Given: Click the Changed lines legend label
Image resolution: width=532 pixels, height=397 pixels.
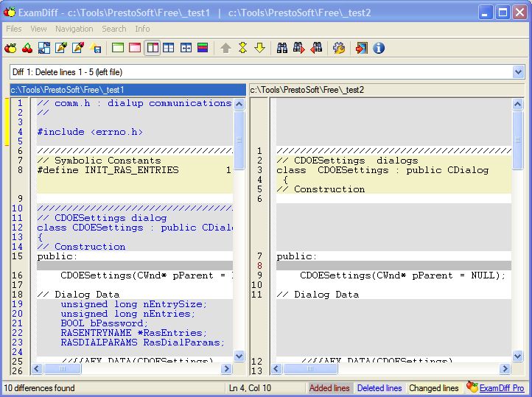Looking at the screenshot, I should click(433, 388).
